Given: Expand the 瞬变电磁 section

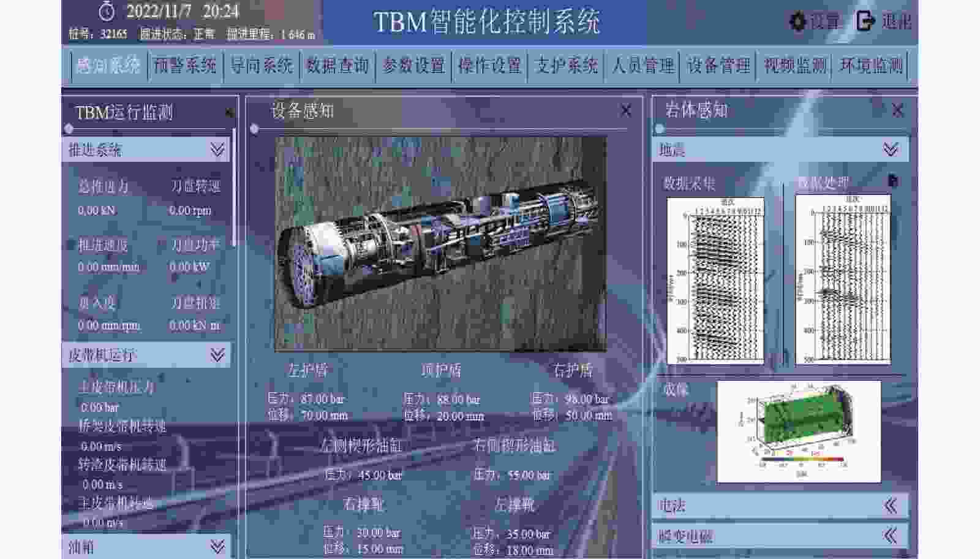Looking at the screenshot, I should point(891,536).
